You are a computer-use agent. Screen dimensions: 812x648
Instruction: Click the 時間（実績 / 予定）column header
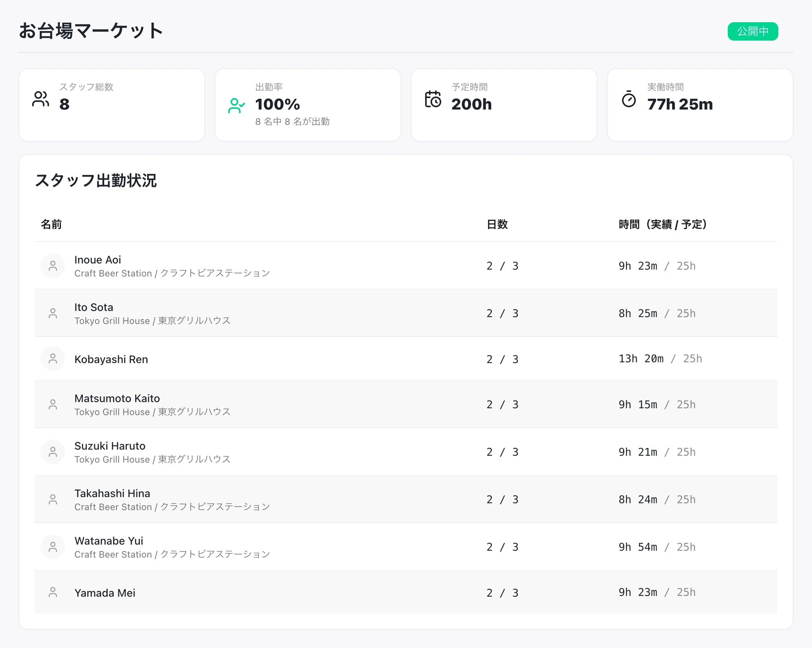coord(663,224)
